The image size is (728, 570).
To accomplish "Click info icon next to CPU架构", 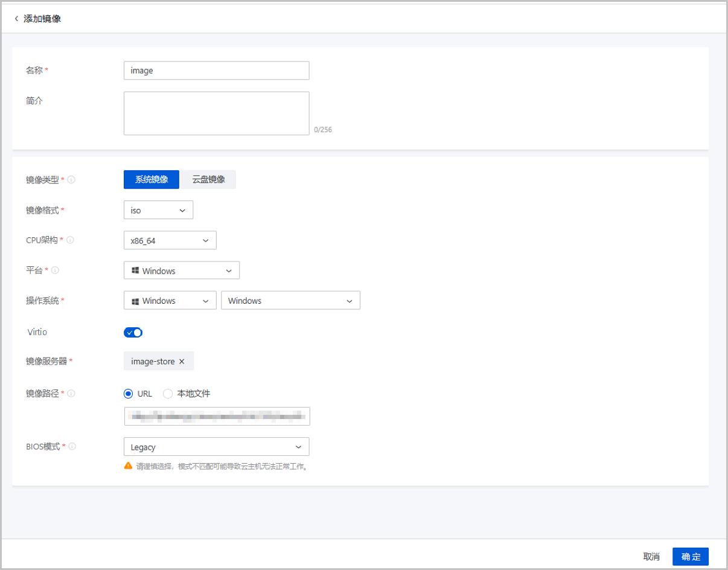I will click(x=70, y=240).
